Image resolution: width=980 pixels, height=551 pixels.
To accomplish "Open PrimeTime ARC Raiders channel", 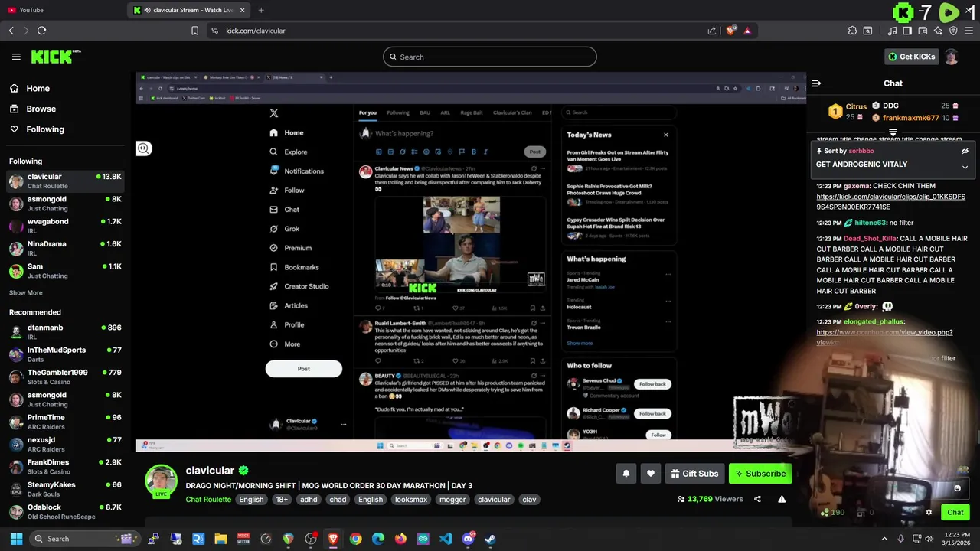I will (x=66, y=422).
